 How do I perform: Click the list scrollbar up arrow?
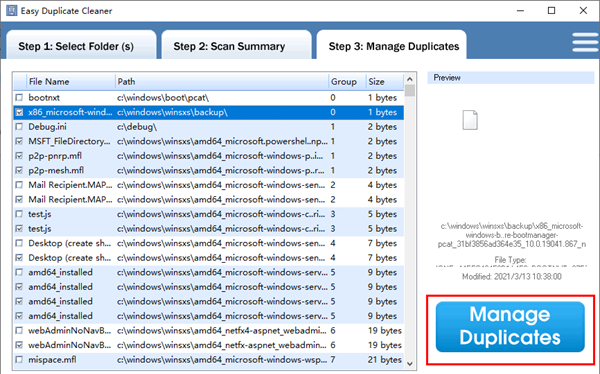pos(410,79)
